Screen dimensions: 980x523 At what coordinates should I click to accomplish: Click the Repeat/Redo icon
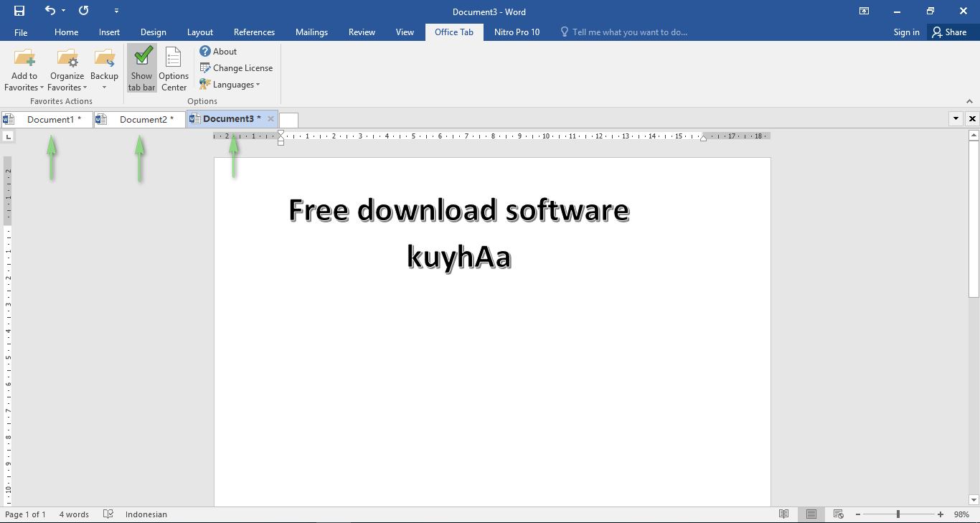[x=84, y=11]
